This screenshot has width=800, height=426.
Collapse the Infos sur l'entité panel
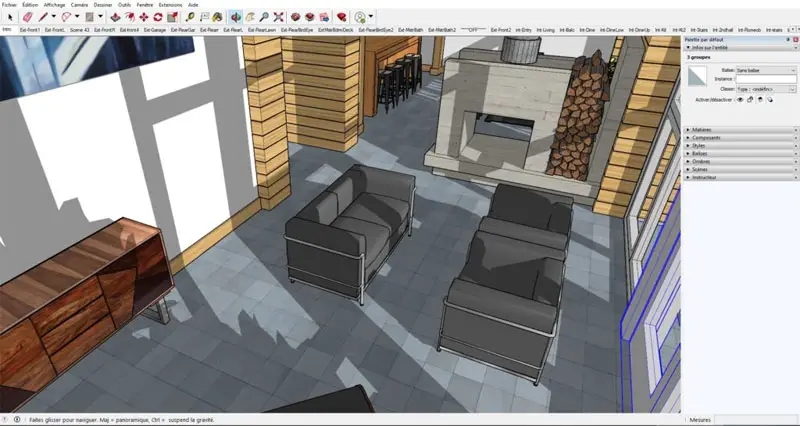pos(740,47)
